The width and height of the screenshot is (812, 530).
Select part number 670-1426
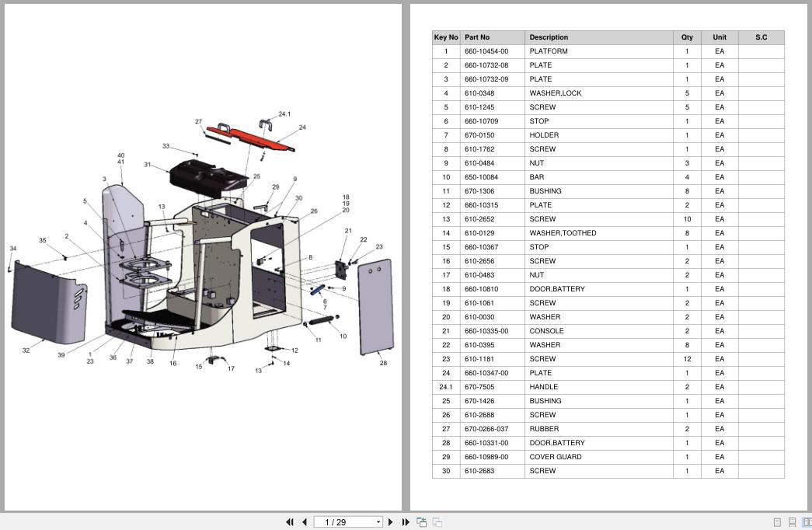coord(479,401)
